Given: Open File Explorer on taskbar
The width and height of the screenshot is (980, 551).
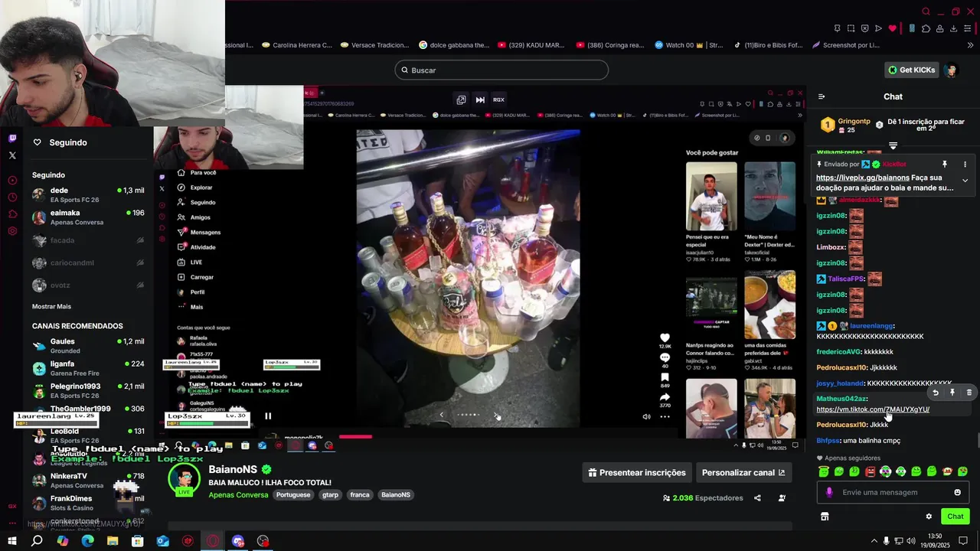Looking at the screenshot, I should pyautogui.click(x=113, y=541).
